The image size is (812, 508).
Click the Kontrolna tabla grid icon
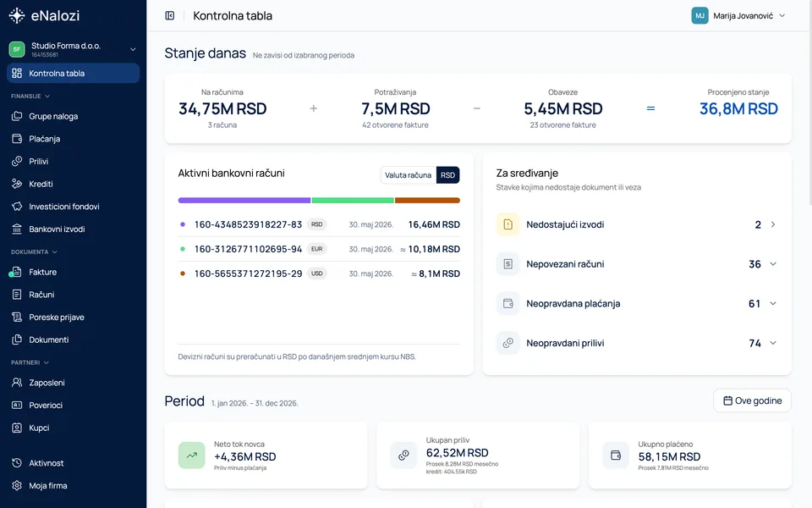[17, 73]
